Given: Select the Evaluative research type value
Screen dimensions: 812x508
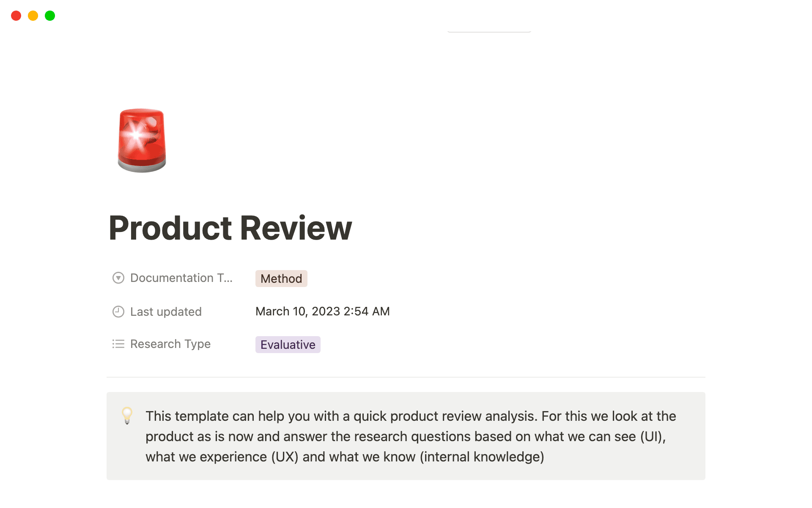Looking at the screenshot, I should click(x=288, y=345).
